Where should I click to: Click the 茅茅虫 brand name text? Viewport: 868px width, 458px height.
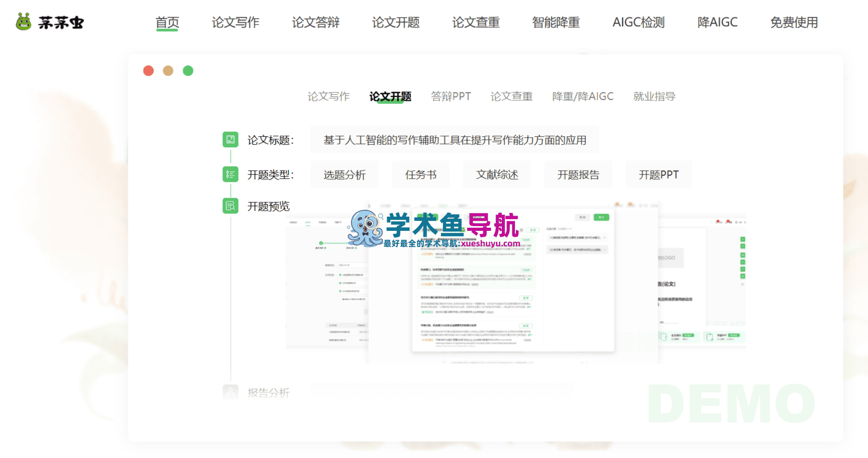(61, 23)
